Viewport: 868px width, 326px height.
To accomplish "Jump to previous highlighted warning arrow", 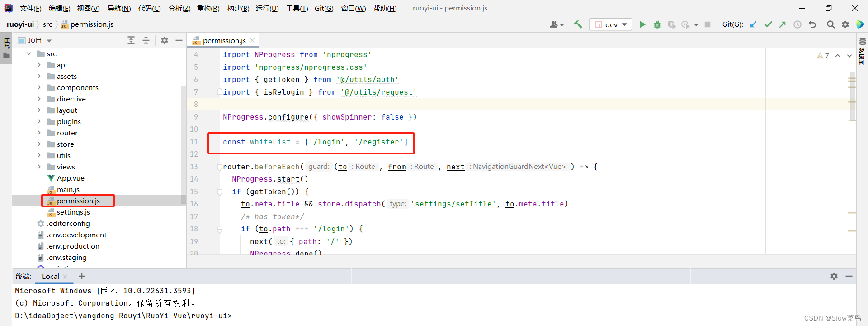I will [838, 56].
